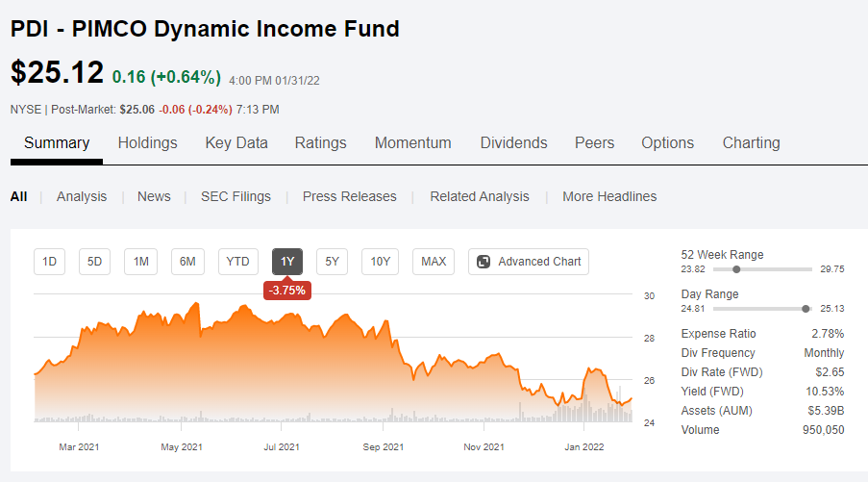868x482 pixels.
Task: Select the 1M chart range
Action: click(140, 262)
